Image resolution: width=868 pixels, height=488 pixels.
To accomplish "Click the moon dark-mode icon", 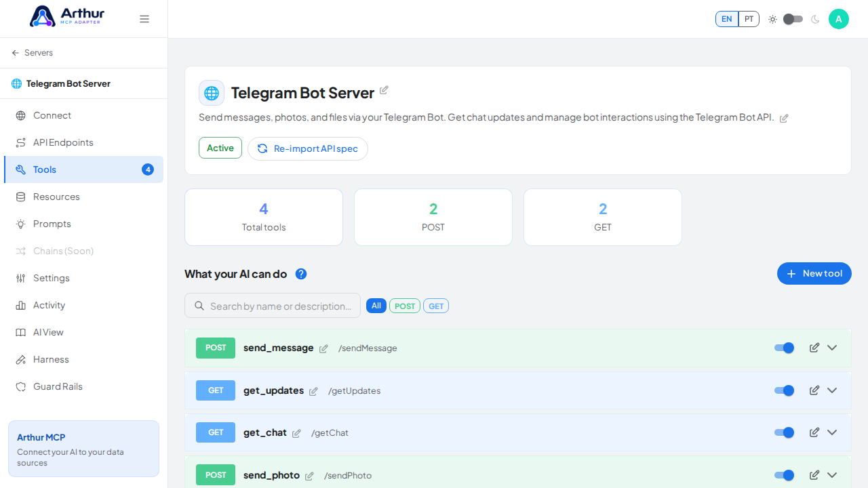I will click(x=815, y=19).
